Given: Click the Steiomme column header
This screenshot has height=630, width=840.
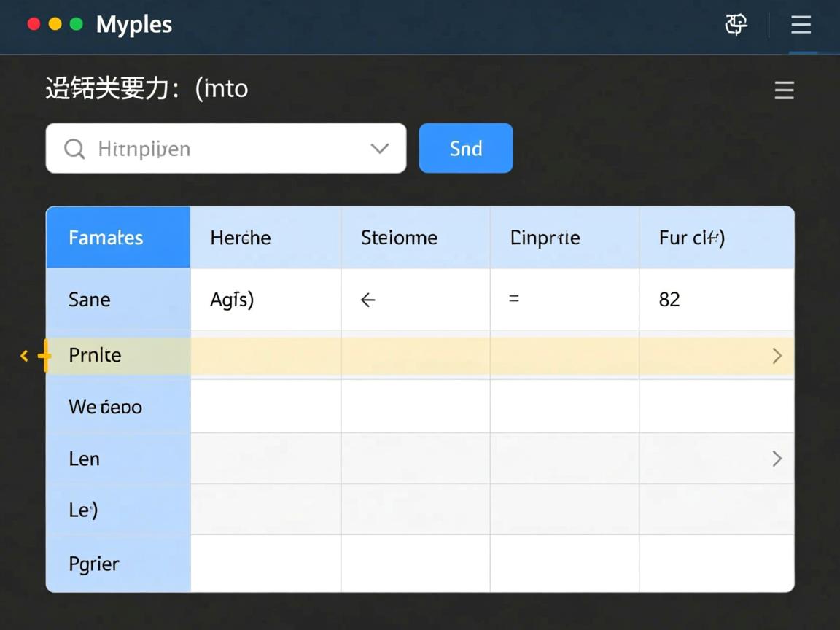Looking at the screenshot, I should (x=399, y=238).
